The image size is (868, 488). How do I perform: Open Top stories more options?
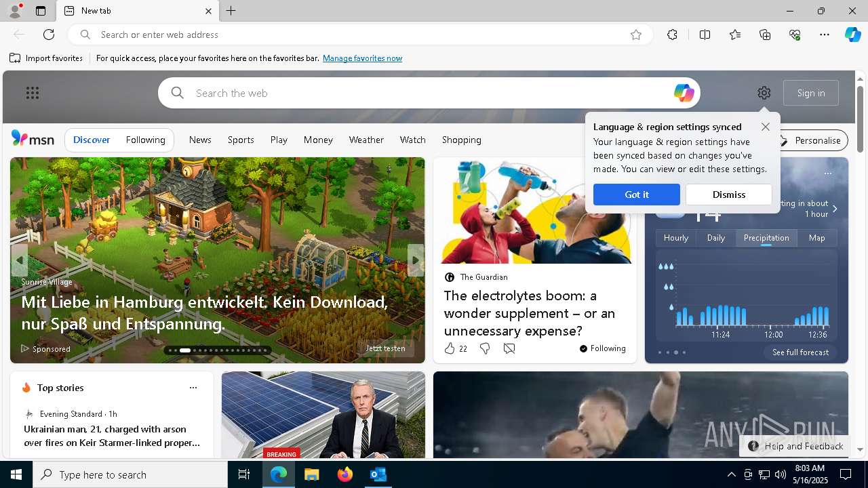pyautogui.click(x=193, y=388)
